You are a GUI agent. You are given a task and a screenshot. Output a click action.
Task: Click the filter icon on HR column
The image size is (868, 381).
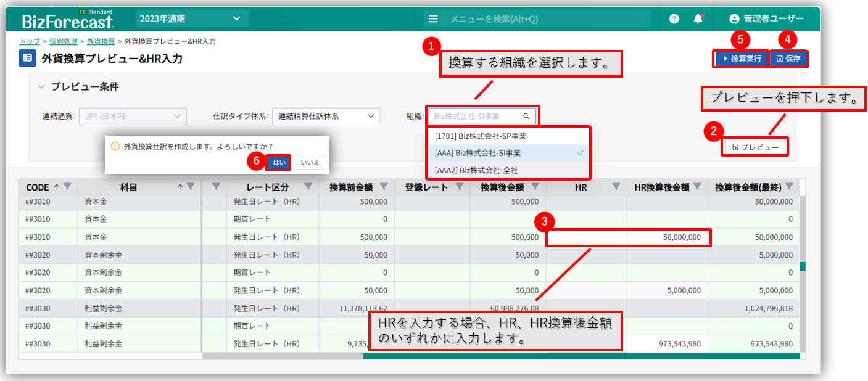[x=616, y=187]
